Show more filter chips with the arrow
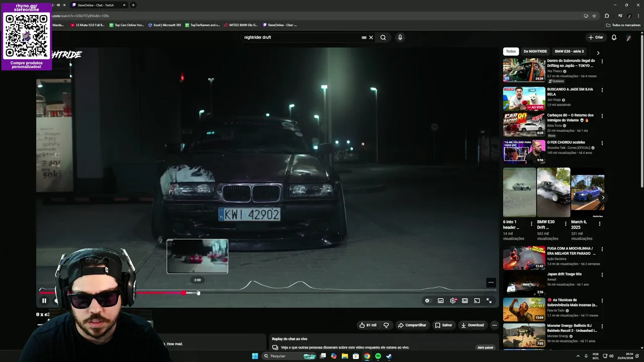 (x=598, y=53)
